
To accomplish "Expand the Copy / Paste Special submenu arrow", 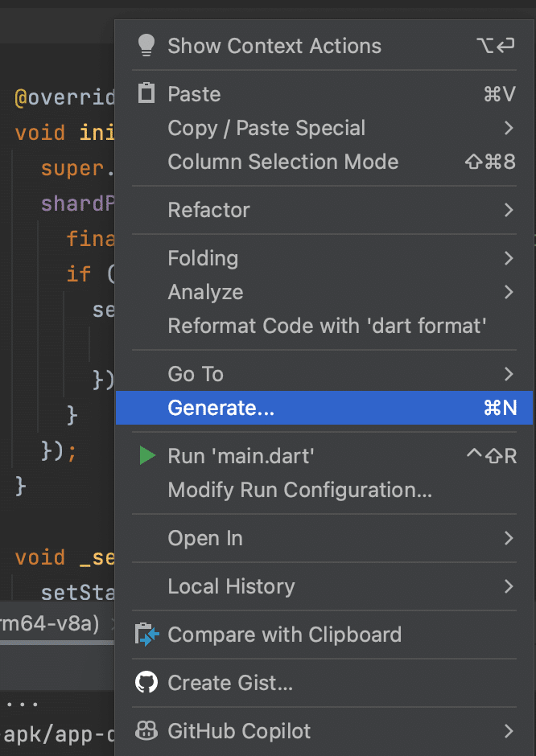I will tap(509, 128).
